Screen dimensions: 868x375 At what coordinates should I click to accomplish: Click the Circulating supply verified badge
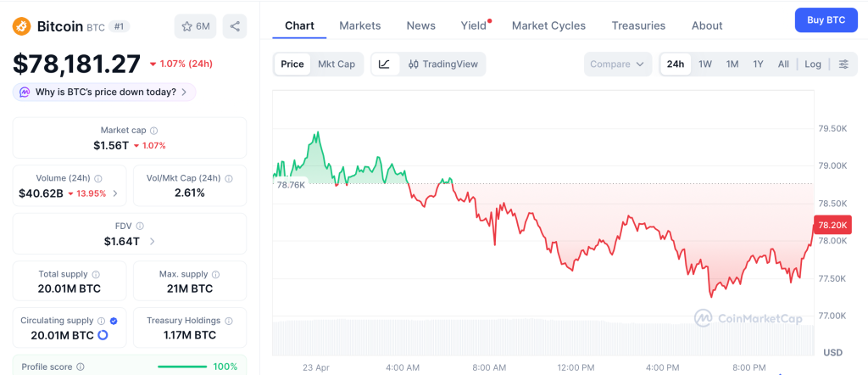pos(114,321)
